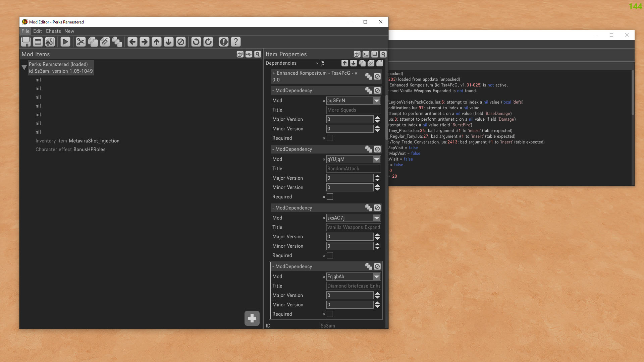The width and height of the screenshot is (644, 362).
Task: Delete the Enhanced Kompositum dependency entry
Action: click(x=377, y=76)
